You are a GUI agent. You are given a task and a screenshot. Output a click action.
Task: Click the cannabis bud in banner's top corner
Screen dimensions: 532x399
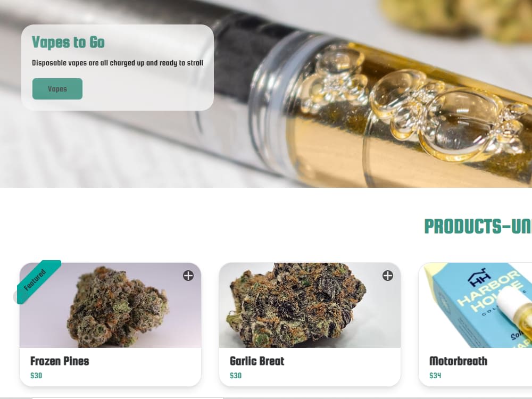click(x=458, y=17)
